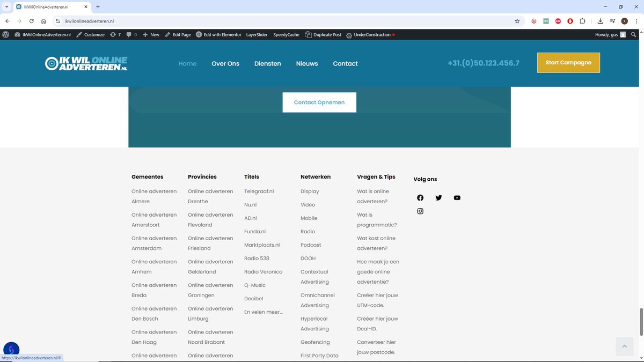Open the UnderConstruction settings item

click(x=370, y=34)
